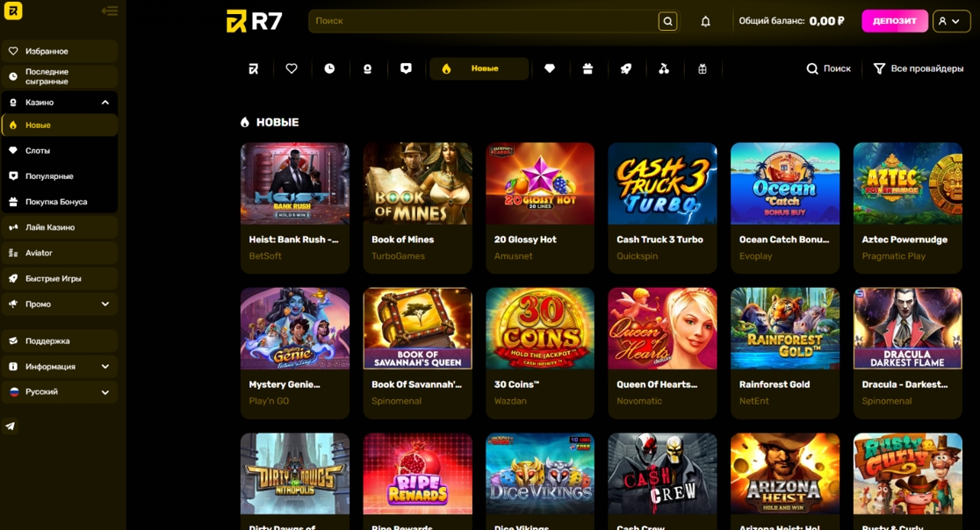Open the Aztec Powernudge game thumbnail
The width and height of the screenshot is (980, 530).
tap(907, 183)
